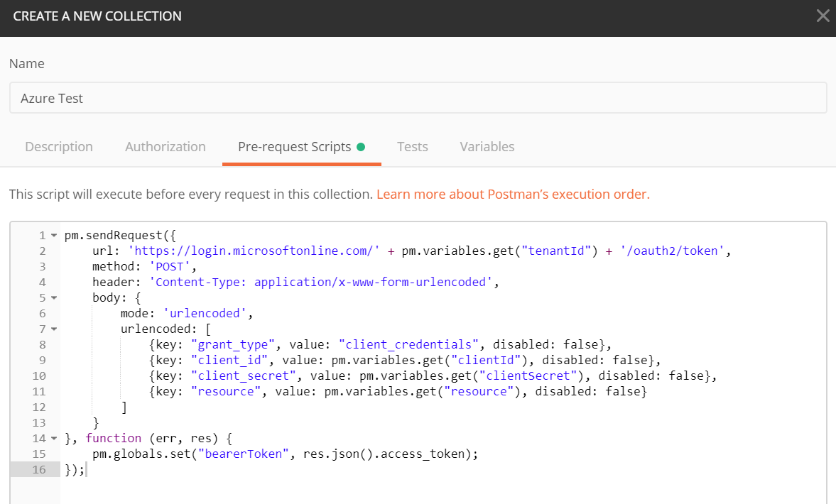
Task: Fold the callback function on line 14
Action: tap(53, 439)
